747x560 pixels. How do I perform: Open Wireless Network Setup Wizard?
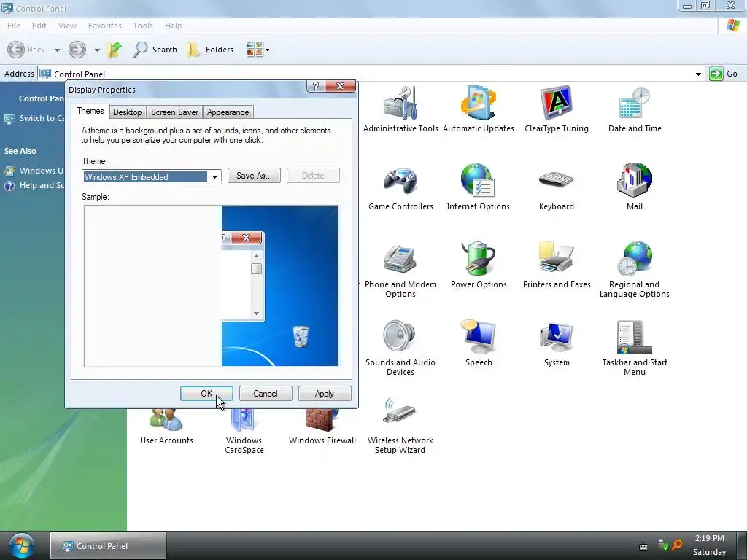400,426
